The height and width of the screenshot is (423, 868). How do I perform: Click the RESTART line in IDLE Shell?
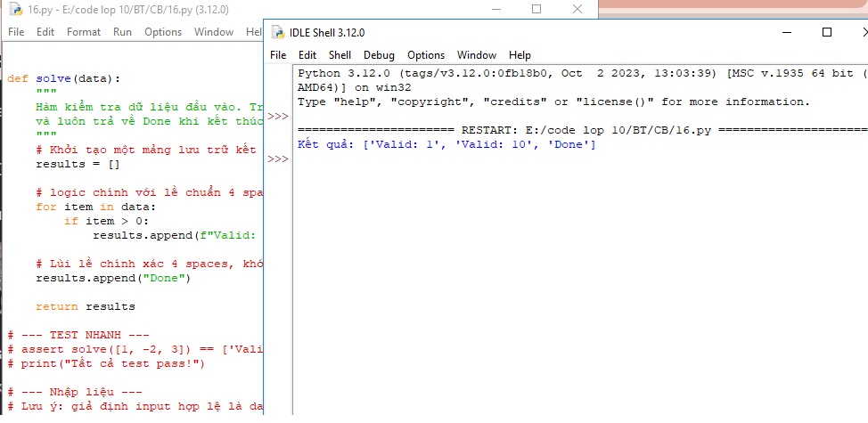582,131
